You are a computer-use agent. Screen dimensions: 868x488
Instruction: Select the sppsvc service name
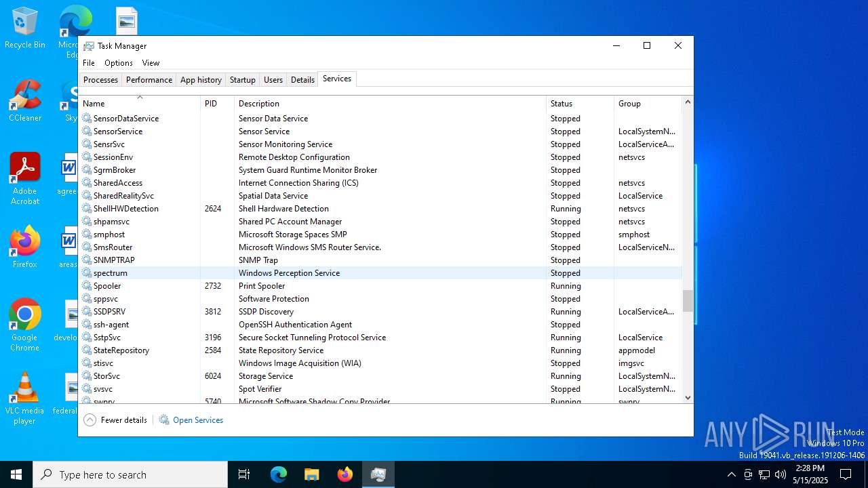click(106, 298)
